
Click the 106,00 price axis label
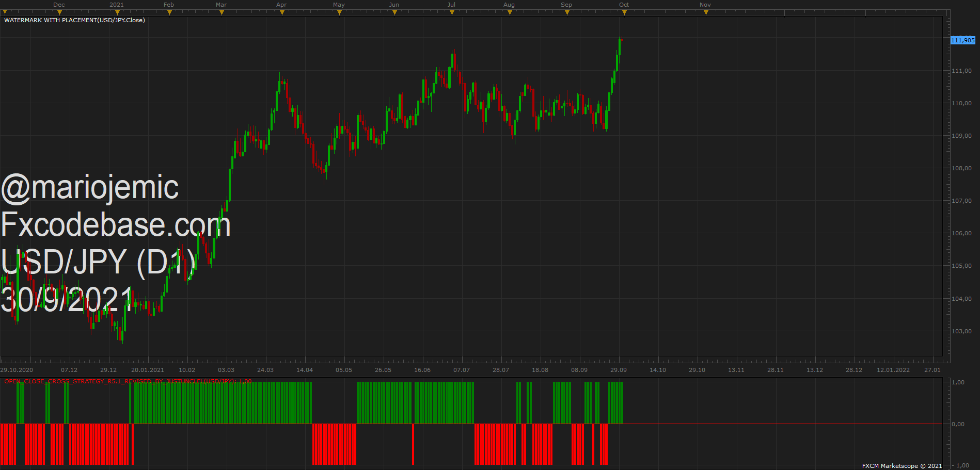(x=961, y=233)
